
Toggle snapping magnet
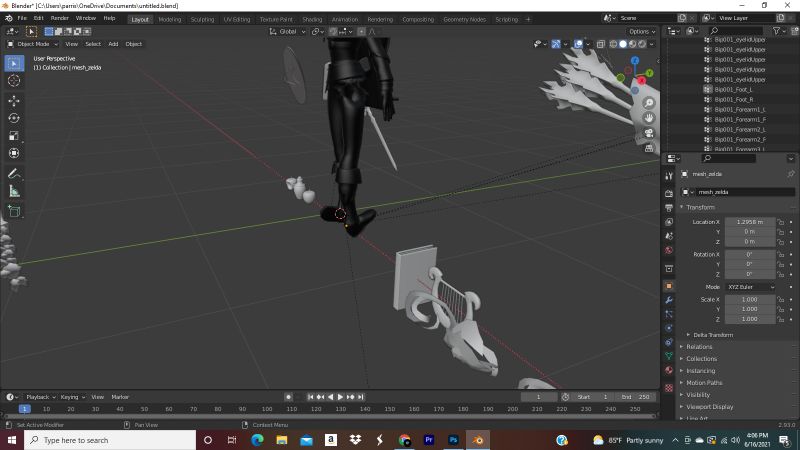tap(333, 32)
